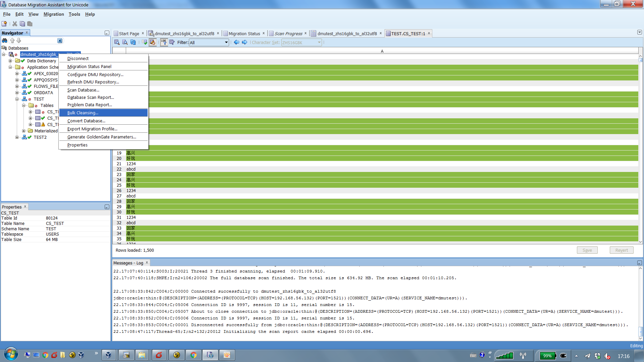Collapse the TEST schema node
644x362 pixels.
click(x=17, y=99)
